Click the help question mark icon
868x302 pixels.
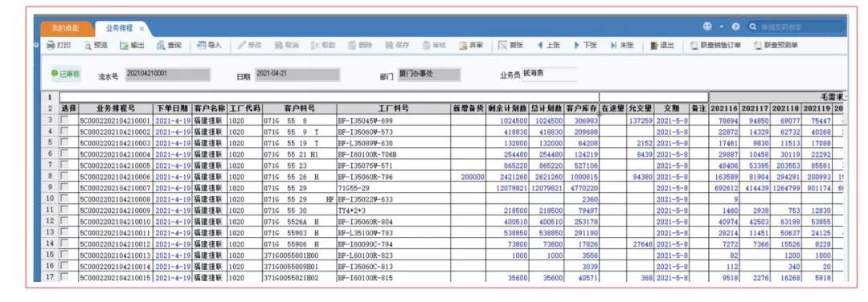735,27
